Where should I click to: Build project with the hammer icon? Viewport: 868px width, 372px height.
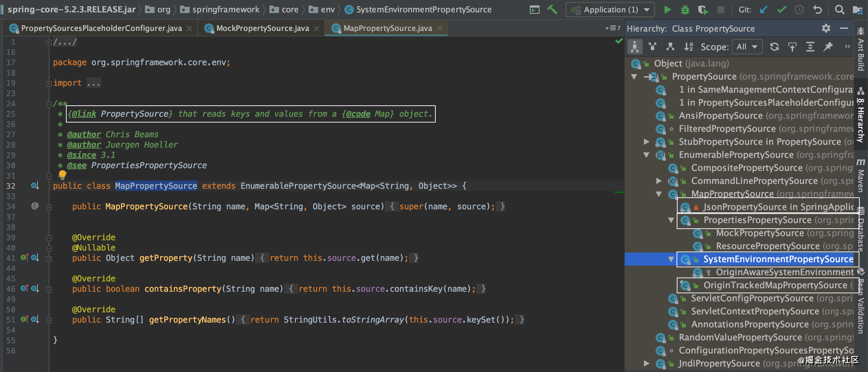click(552, 10)
